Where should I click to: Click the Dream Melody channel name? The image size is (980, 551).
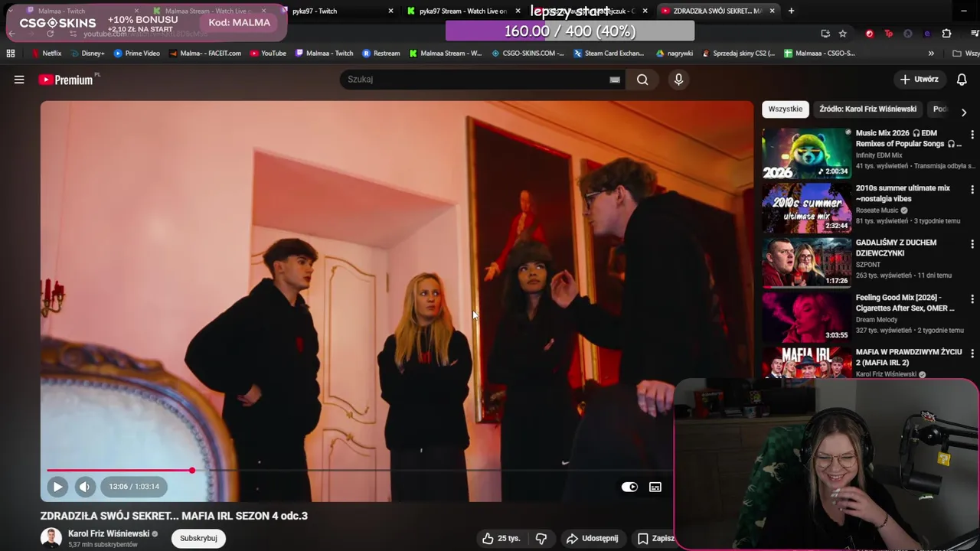coord(877,320)
